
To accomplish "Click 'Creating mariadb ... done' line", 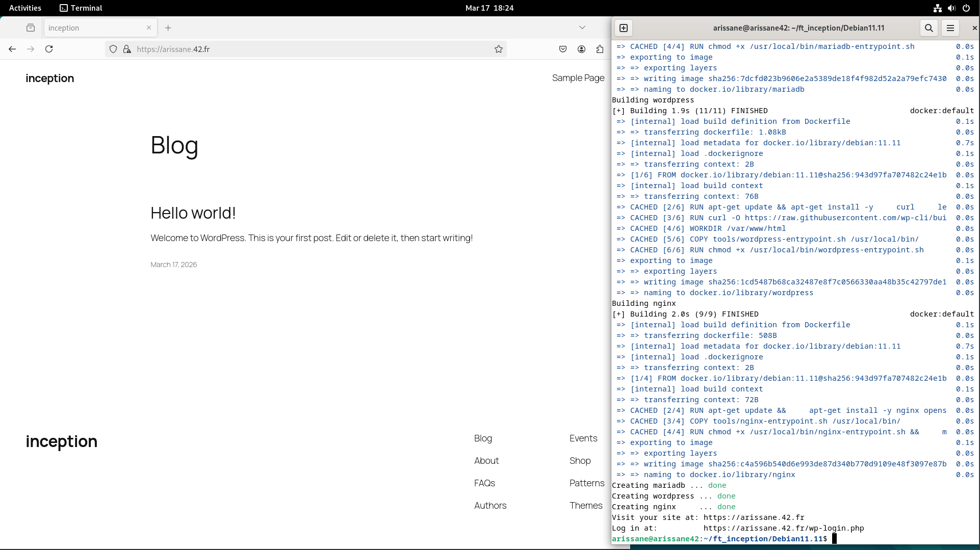I will point(669,485).
